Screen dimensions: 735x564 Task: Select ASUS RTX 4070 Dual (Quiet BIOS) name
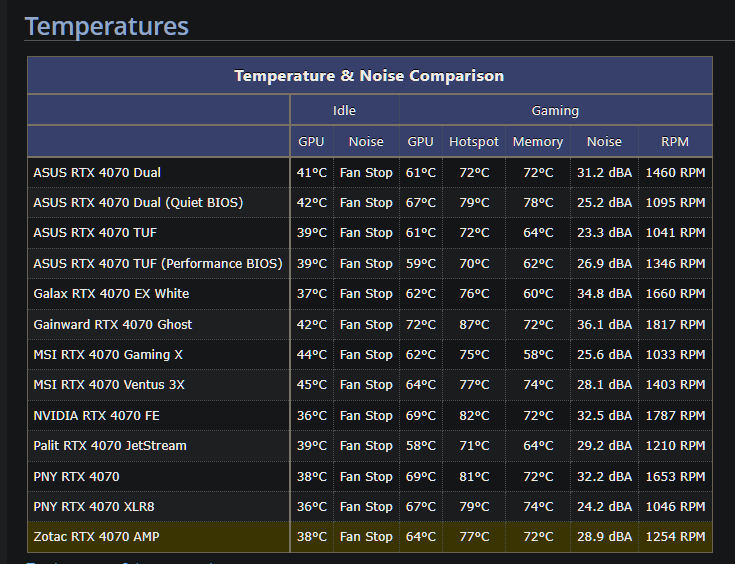(138, 203)
